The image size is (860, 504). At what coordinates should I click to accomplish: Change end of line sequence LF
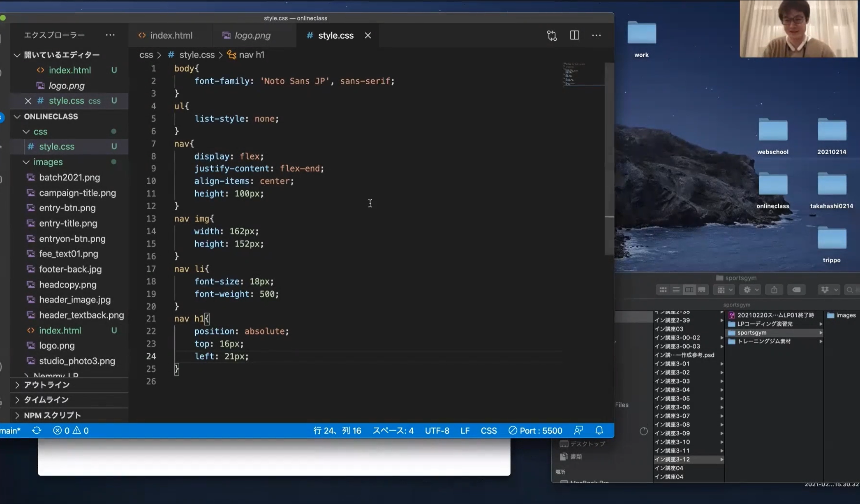pos(465,430)
